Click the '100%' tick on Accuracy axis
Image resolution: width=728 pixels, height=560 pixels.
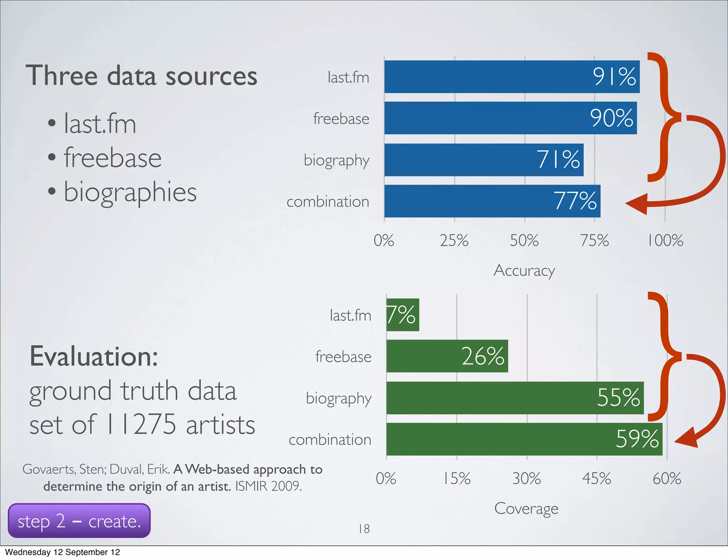coord(665,241)
